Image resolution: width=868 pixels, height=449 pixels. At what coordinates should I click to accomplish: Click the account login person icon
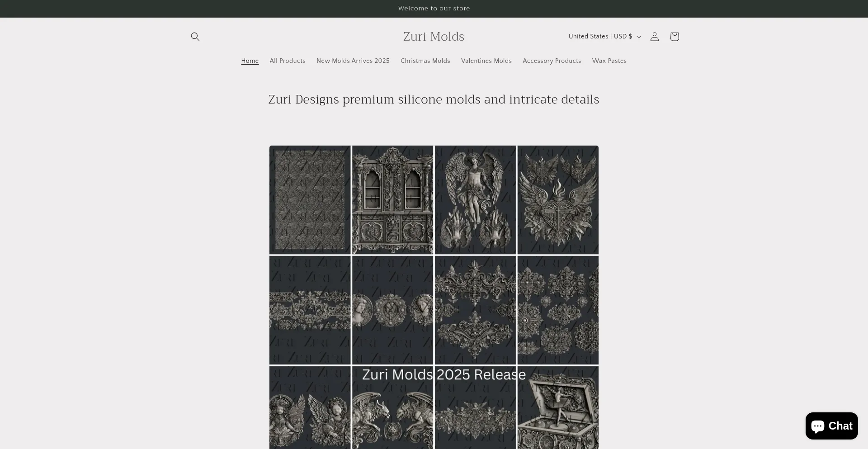pyautogui.click(x=654, y=37)
